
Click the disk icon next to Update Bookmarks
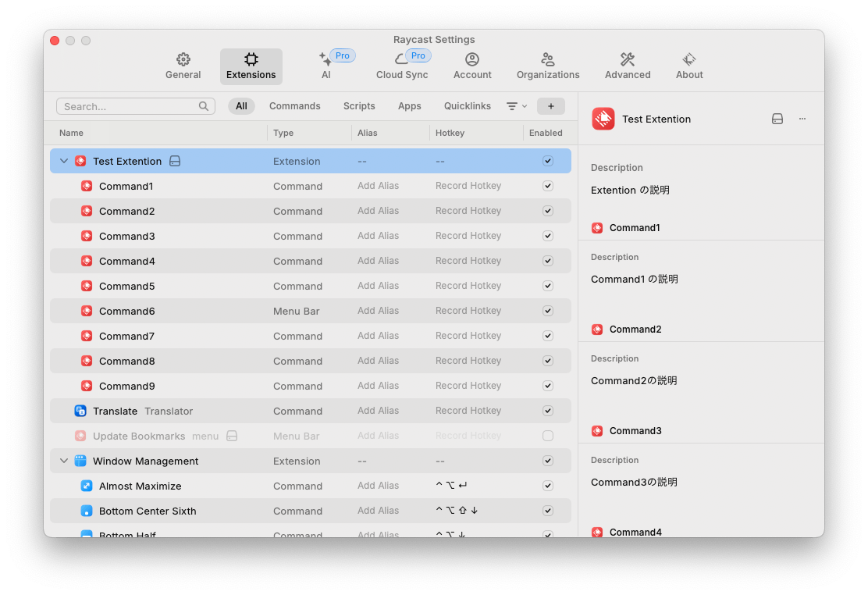pos(232,436)
